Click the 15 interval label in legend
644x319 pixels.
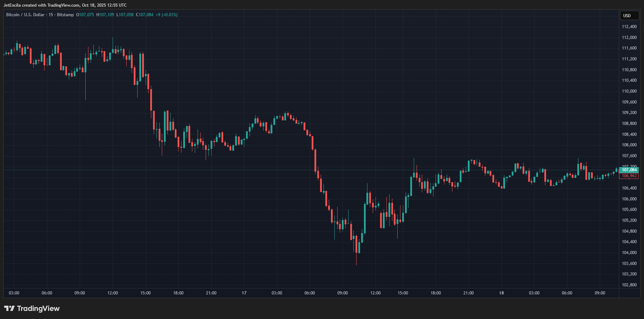51,15
